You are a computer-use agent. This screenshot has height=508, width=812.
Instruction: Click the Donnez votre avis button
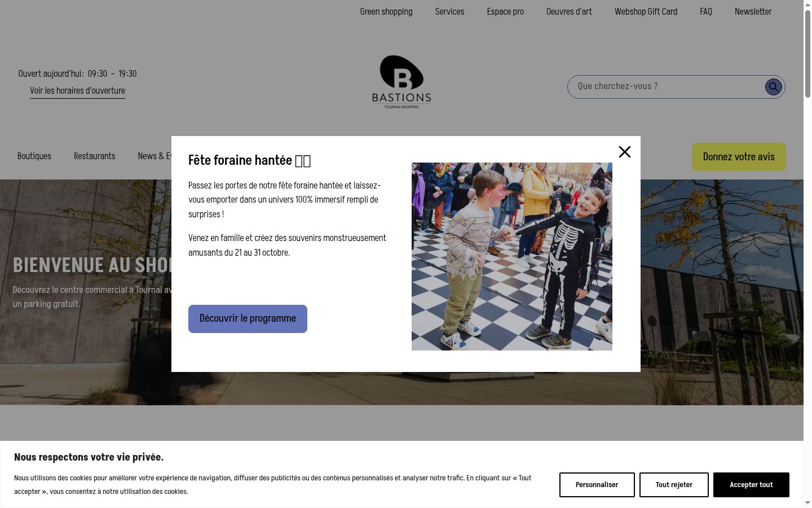point(739,157)
